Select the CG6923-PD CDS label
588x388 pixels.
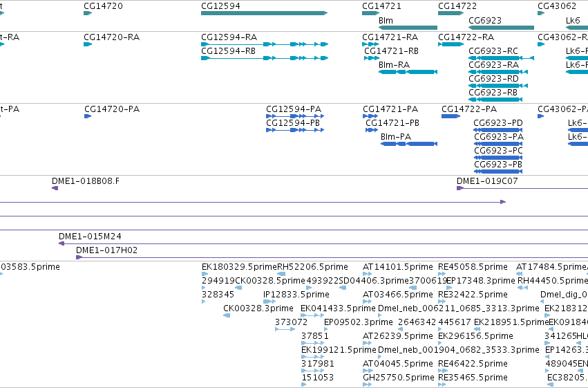click(x=498, y=123)
